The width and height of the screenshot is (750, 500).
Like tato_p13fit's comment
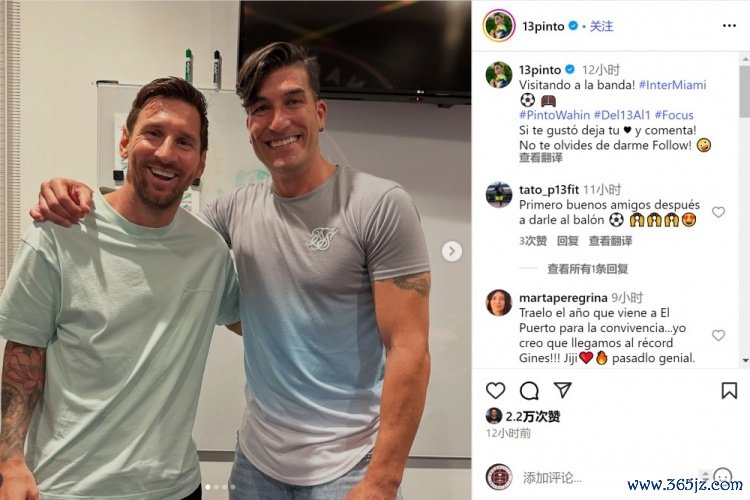[x=718, y=212]
